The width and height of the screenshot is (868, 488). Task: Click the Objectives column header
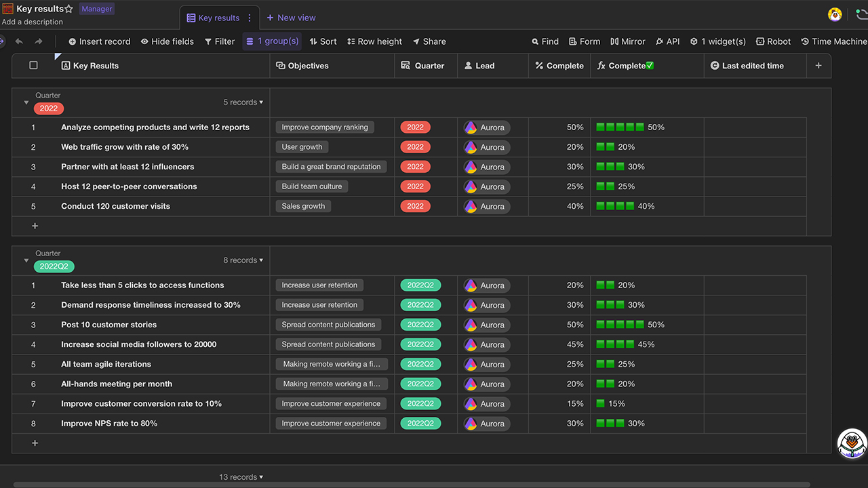332,66
